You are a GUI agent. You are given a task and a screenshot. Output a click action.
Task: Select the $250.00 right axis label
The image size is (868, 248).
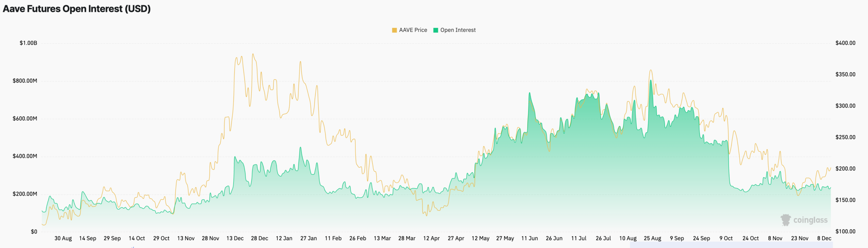tap(845, 137)
